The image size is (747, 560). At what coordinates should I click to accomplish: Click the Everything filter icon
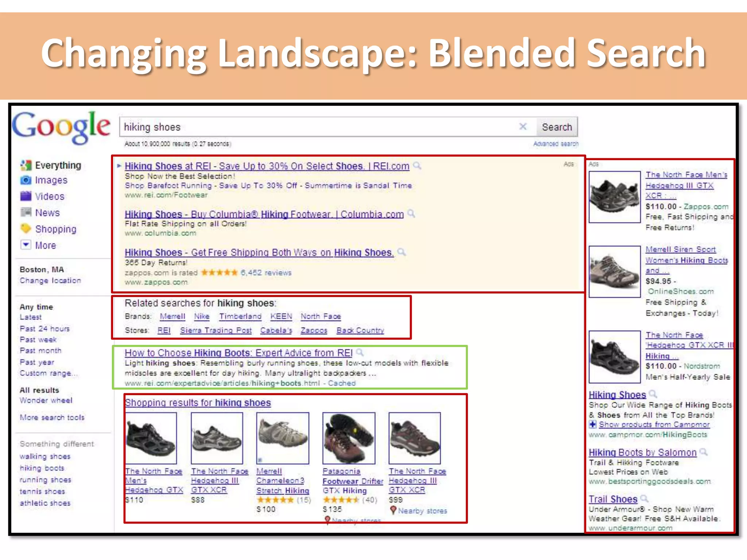(x=26, y=166)
